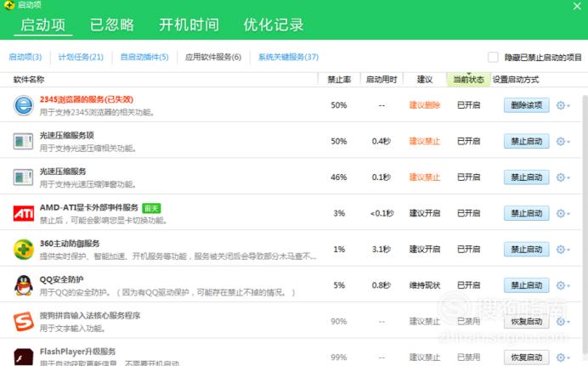Click 已禁用 status in Sogou row
Viewport: 588px width, 366px height.
pyautogui.click(x=468, y=322)
